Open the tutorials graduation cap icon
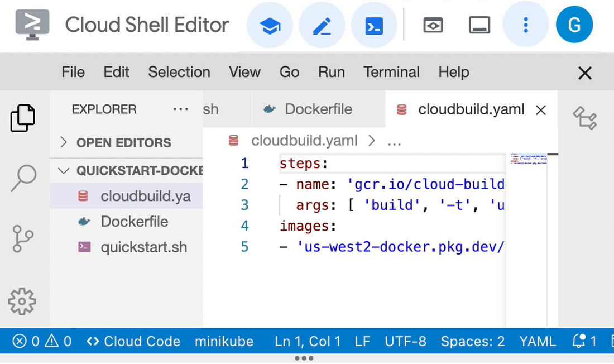614x364 pixels. (x=270, y=26)
